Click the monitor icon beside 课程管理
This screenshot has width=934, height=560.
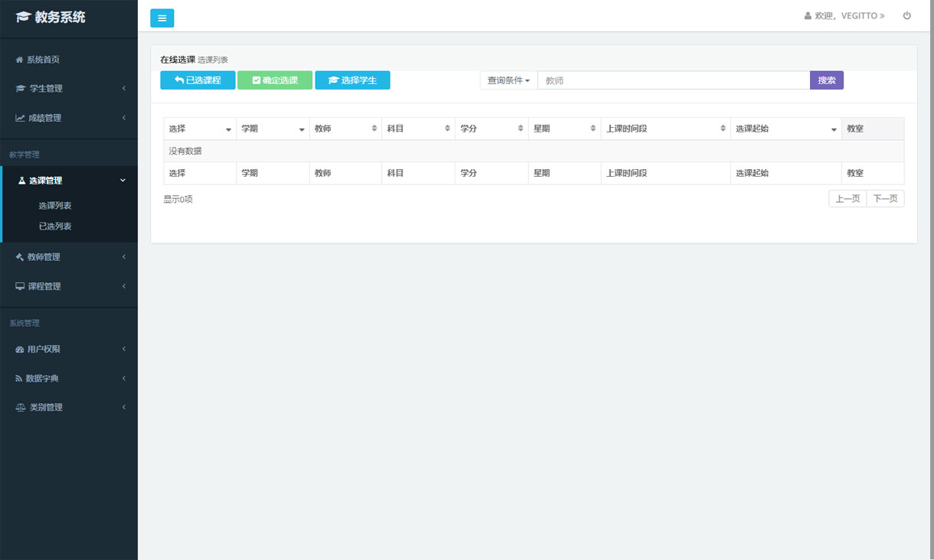(21, 286)
